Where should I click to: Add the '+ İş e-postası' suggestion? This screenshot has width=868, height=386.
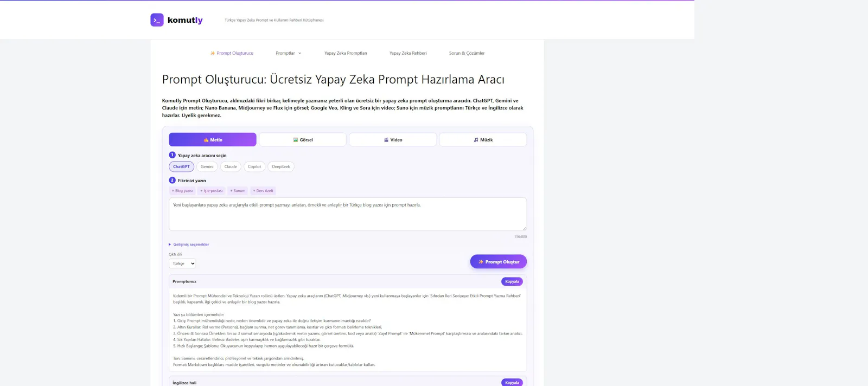(212, 191)
